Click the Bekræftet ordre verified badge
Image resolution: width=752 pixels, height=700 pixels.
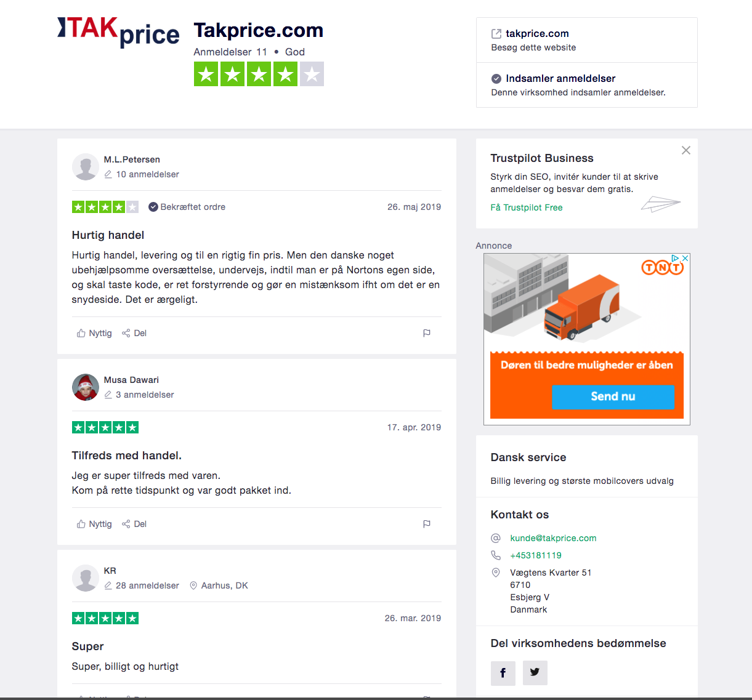(187, 207)
